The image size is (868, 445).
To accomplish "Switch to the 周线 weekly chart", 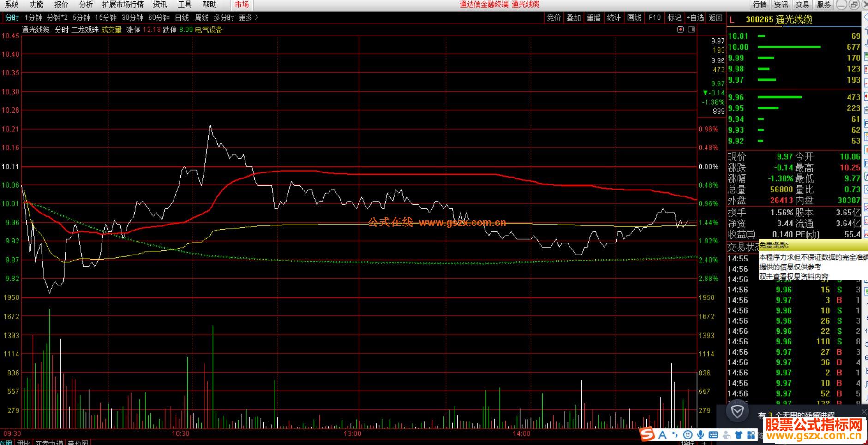I will pyautogui.click(x=202, y=18).
